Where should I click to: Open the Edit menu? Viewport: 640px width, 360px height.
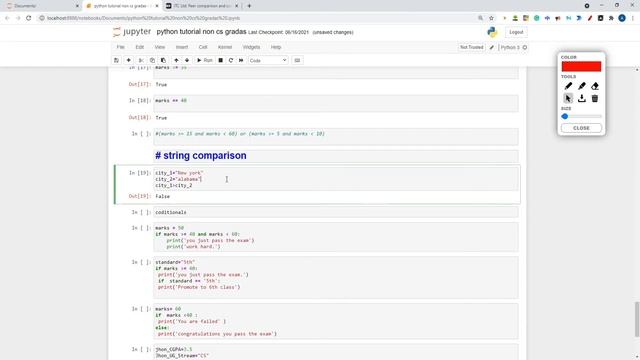tap(140, 47)
